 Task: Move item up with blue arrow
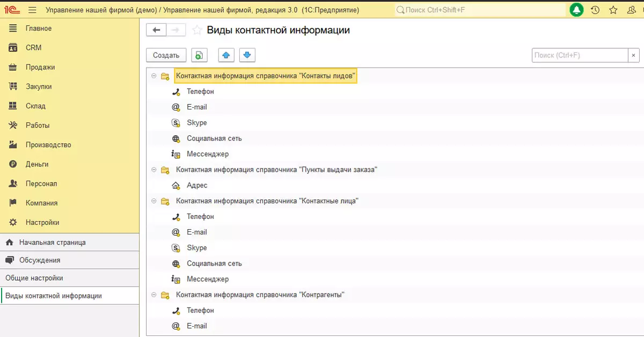coord(226,55)
